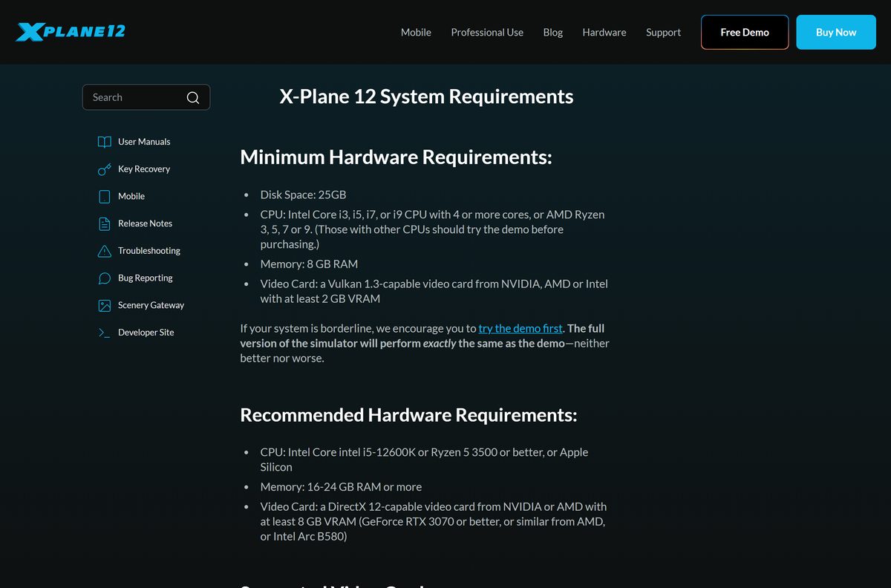Click the Free Demo button
891x588 pixels.
click(745, 32)
